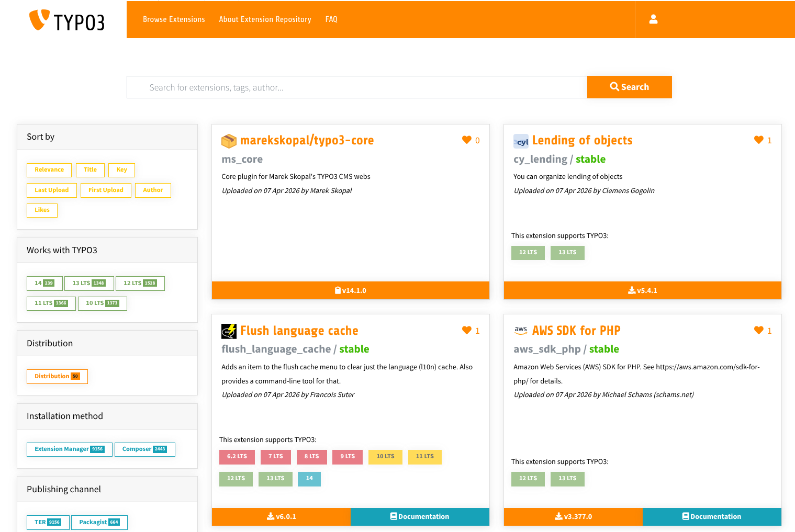Click 12 LTS tag on Lending of objects

point(528,253)
